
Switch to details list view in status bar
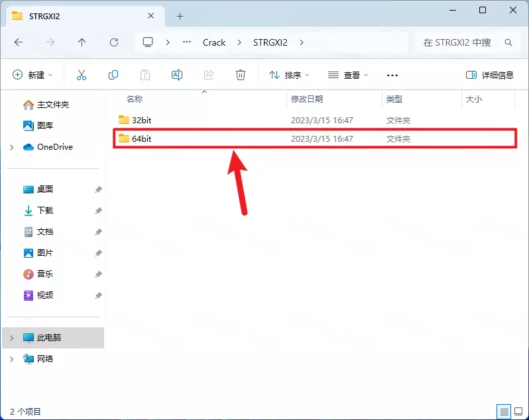504,411
